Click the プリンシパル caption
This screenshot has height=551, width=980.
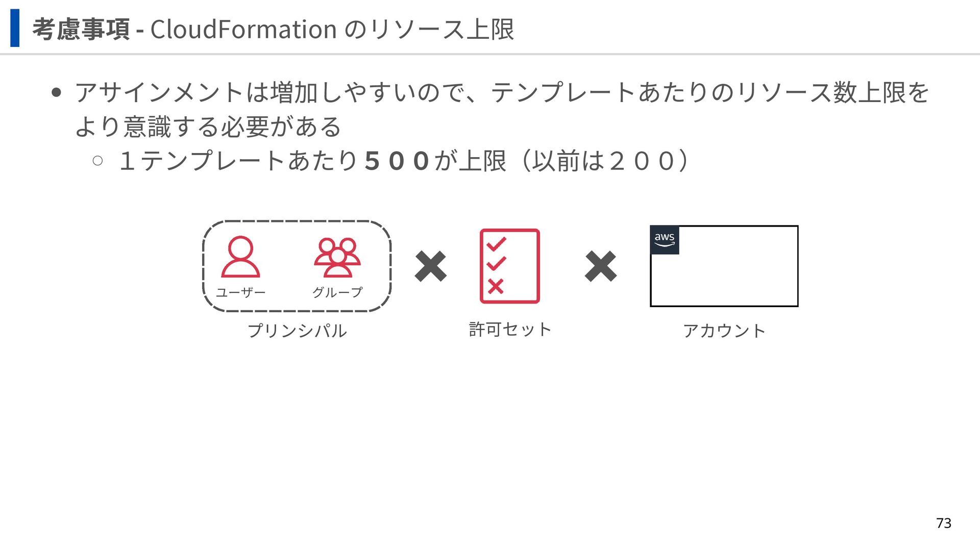point(297,331)
